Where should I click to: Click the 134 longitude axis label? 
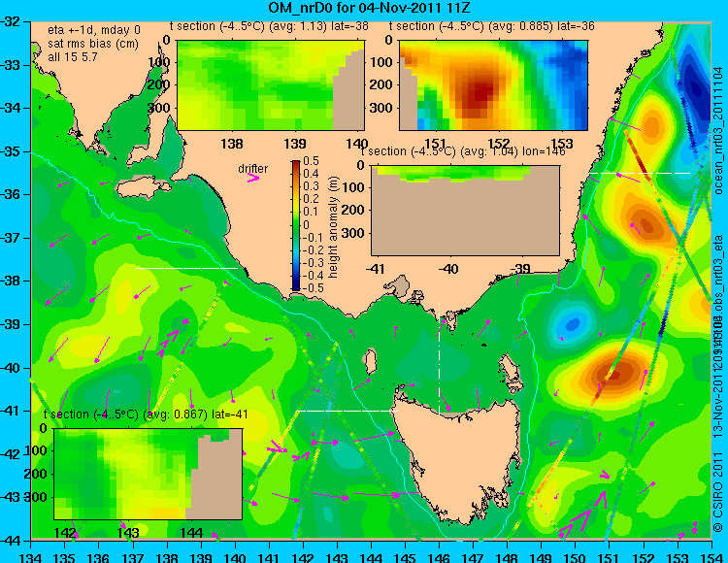[x=31, y=557]
